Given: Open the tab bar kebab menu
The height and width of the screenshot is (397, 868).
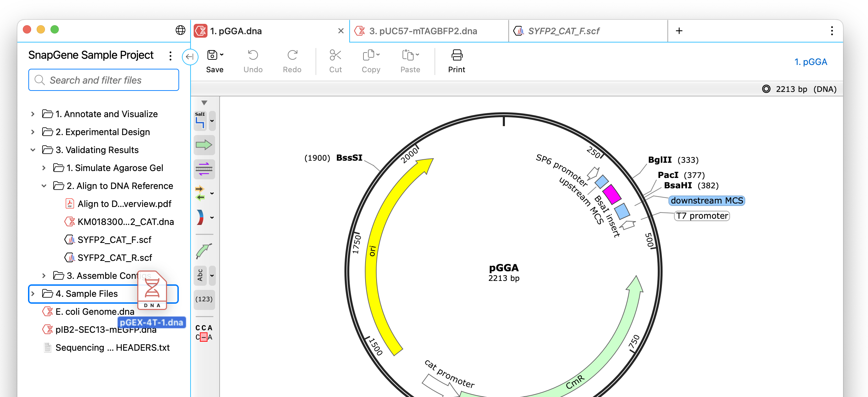Looking at the screenshot, I should tap(832, 31).
